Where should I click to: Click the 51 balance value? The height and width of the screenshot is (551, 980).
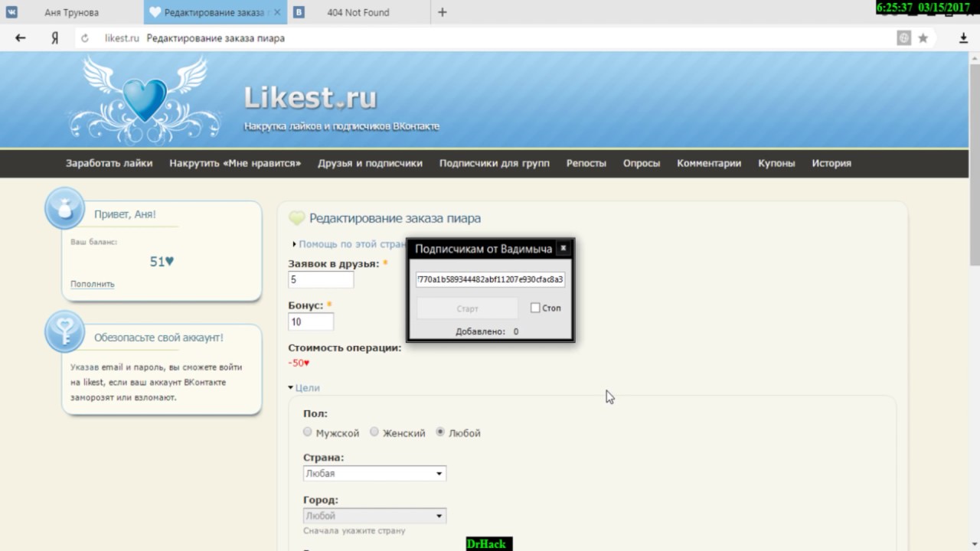[162, 262]
